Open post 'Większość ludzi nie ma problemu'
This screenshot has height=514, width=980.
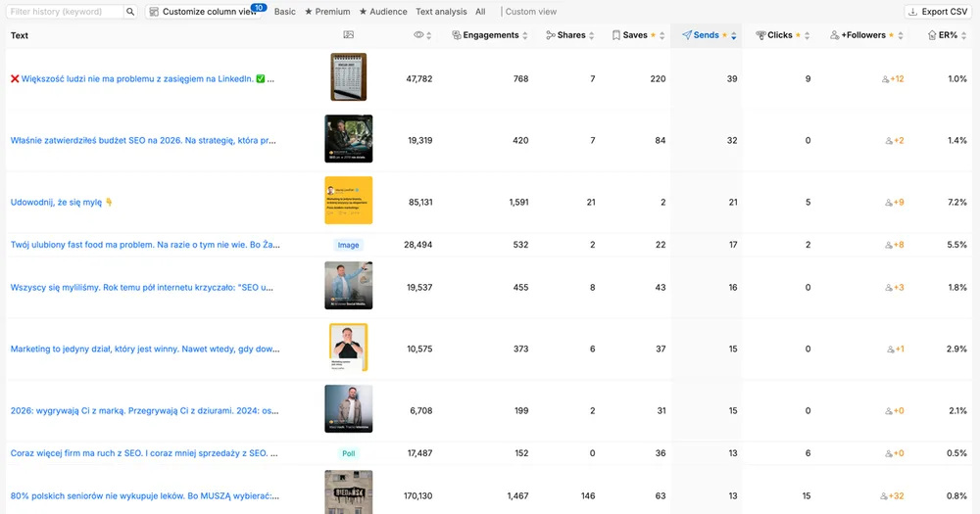[x=142, y=78]
